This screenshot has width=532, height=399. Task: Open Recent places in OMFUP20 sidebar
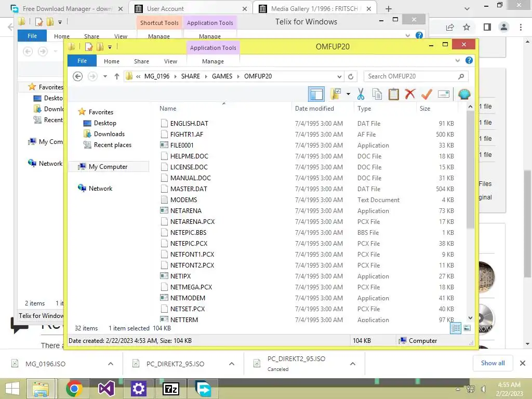tap(113, 145)
